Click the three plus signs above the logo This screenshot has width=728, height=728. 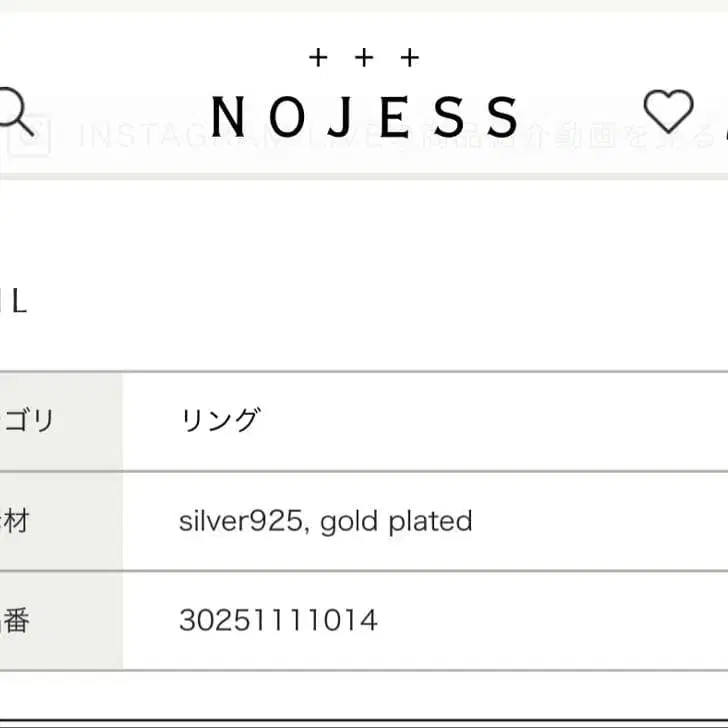tap(364, 58)
